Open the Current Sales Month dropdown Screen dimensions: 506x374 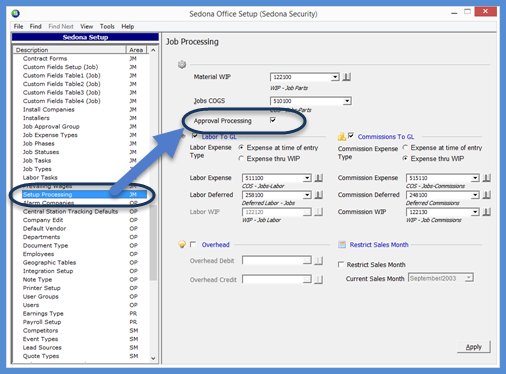(469, 278)
